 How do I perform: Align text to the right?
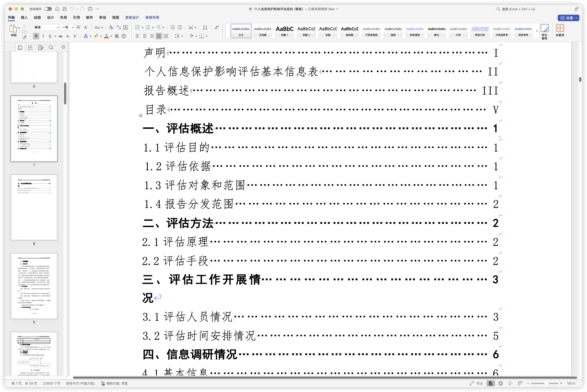tap(152, 36)
